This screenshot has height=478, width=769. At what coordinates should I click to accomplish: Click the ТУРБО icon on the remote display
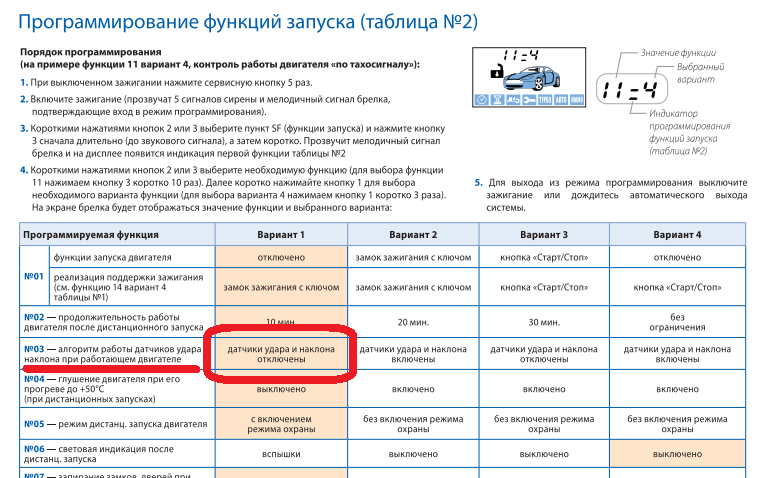545,100
